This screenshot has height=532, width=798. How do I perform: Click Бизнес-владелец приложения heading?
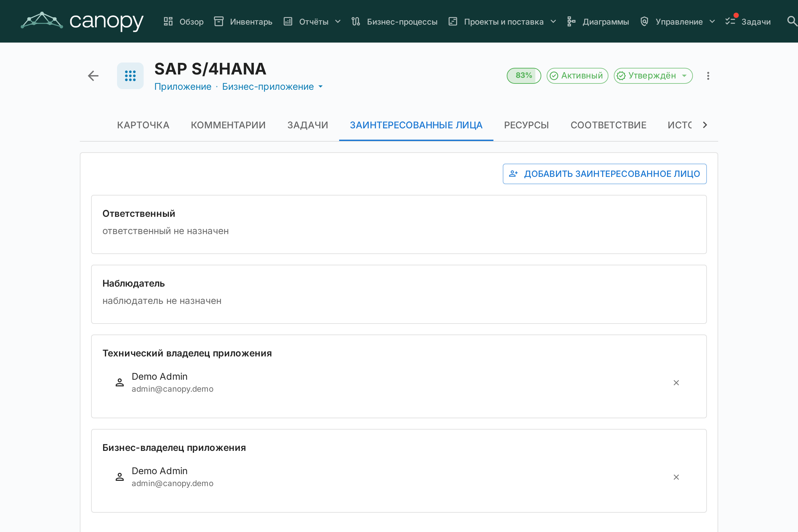174,448
